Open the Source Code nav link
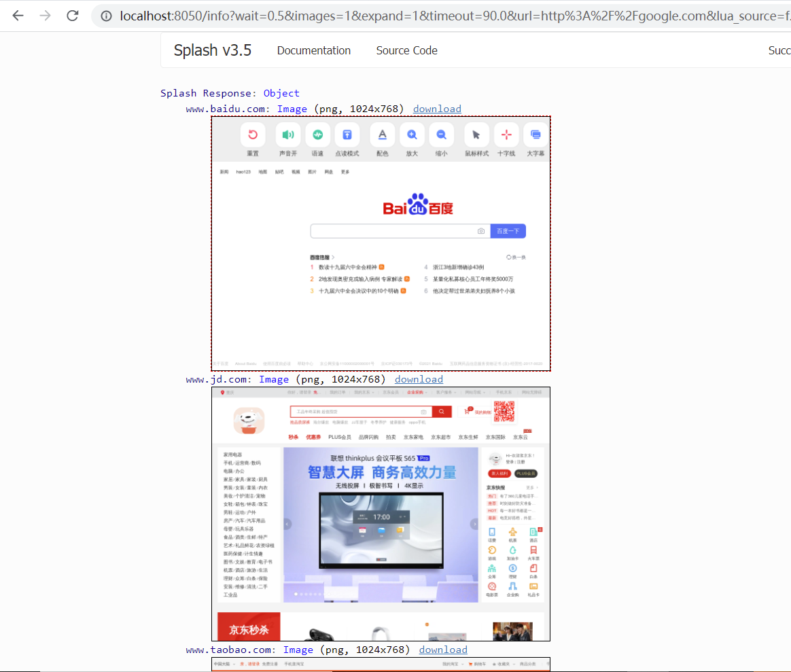This screenshot has height=672, width=791. pos(406,50)
